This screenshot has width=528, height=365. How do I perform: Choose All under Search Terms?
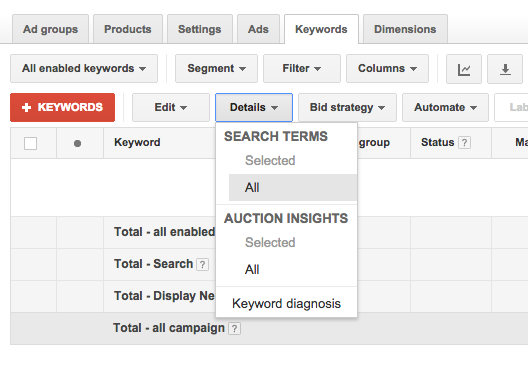293,188
